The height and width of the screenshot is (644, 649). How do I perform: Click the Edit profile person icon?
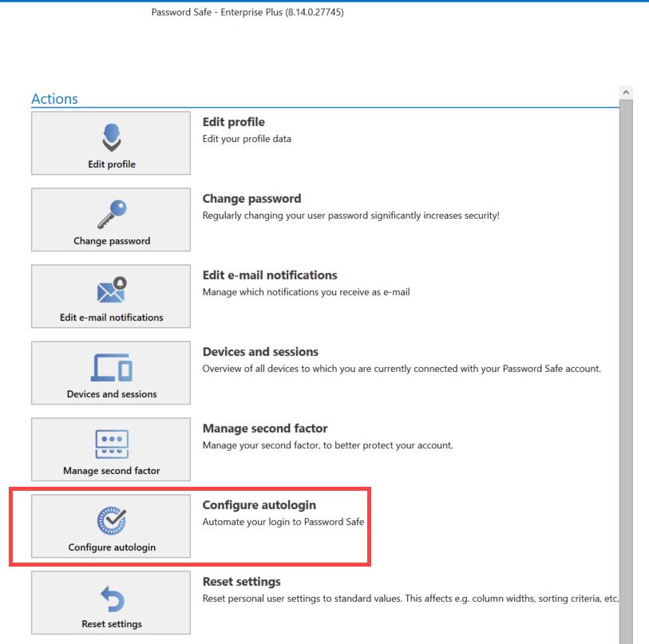112,137
